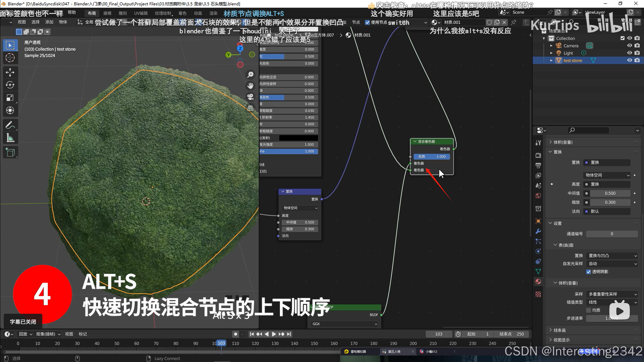Click the 系数 factor slider in mix shader
The image size is (644, 362).
(432, 157)
